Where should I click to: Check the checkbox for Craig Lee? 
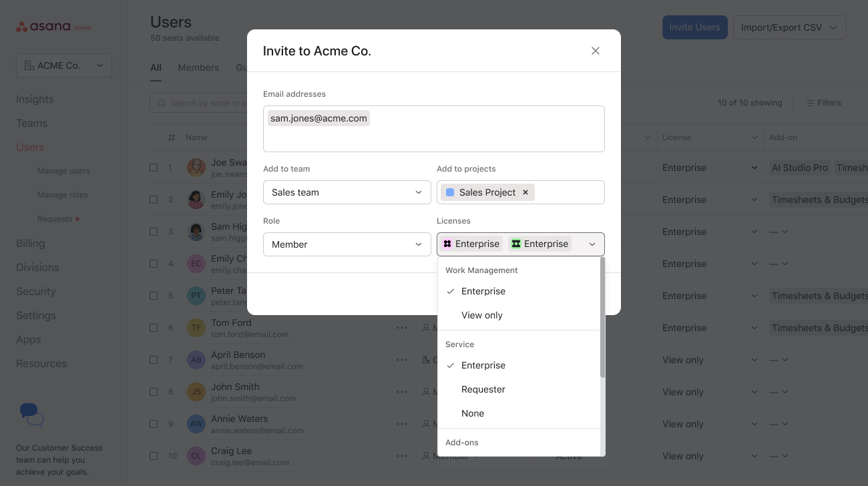pyautogui.click(x=154, y=456)
